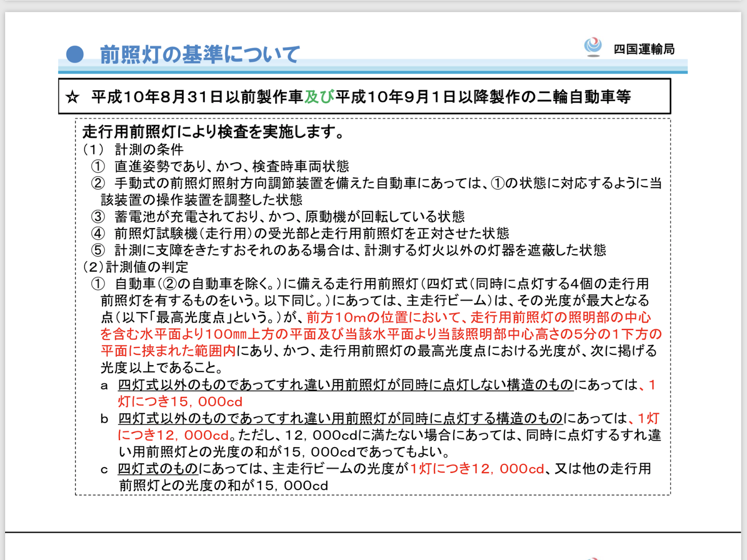This screenshot has height=560, width=747.
Task: Click red text につき12,000cd in item b
Action: click(173, 435)
